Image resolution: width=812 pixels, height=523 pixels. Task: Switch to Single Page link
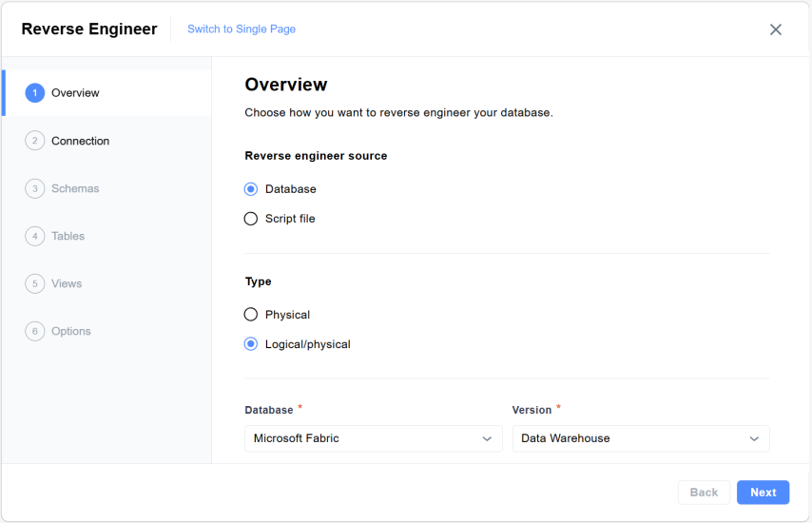pyautogui.click(x=242, y=29)
